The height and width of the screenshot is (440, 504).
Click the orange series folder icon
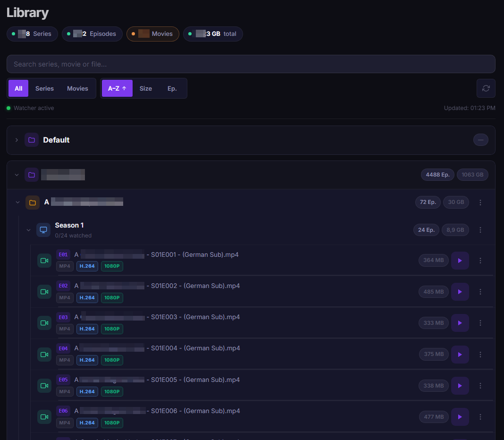point(33,203)
